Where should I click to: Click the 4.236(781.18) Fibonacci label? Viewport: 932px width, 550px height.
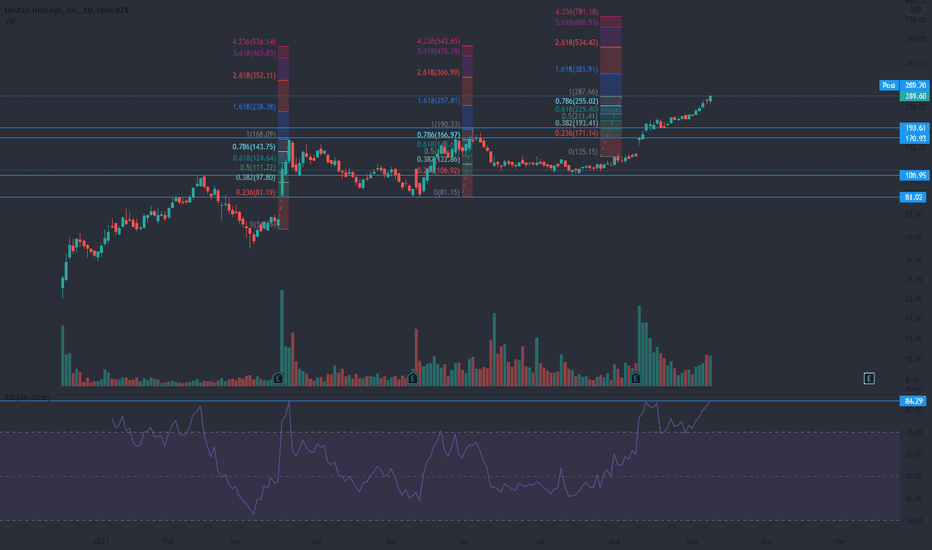pos(577,12)
